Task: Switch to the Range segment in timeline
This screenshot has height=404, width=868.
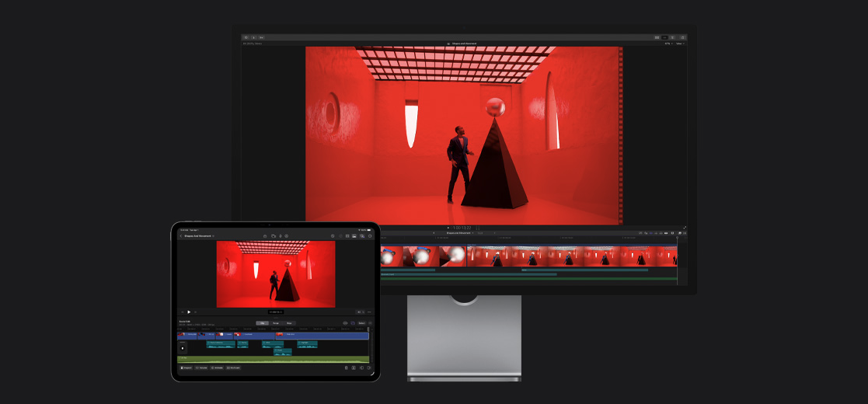Action: pyautogui.click(x=276, y=322)
